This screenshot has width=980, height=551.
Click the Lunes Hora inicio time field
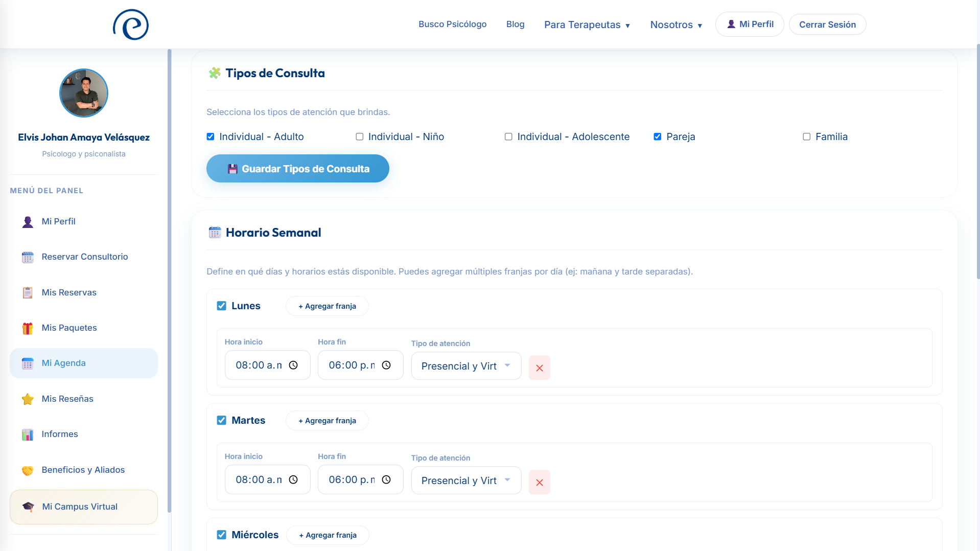(x=268, y=365)
